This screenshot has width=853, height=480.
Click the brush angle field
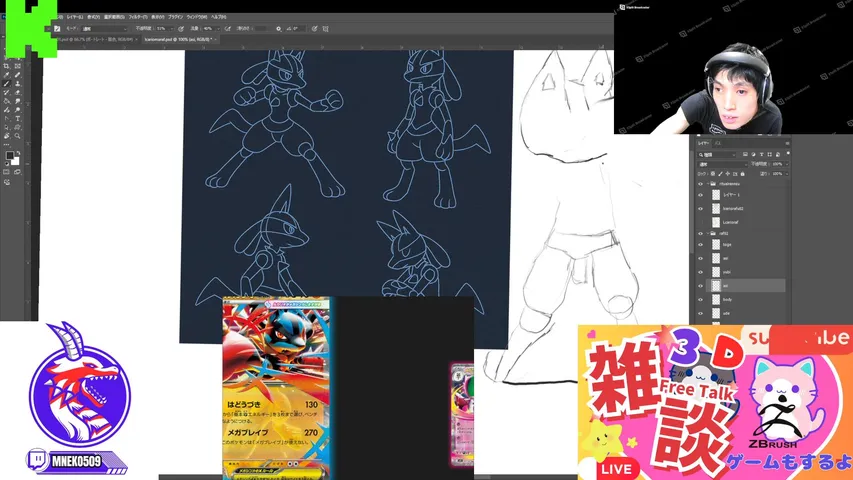pyautogui.click(x=299, y=29)
